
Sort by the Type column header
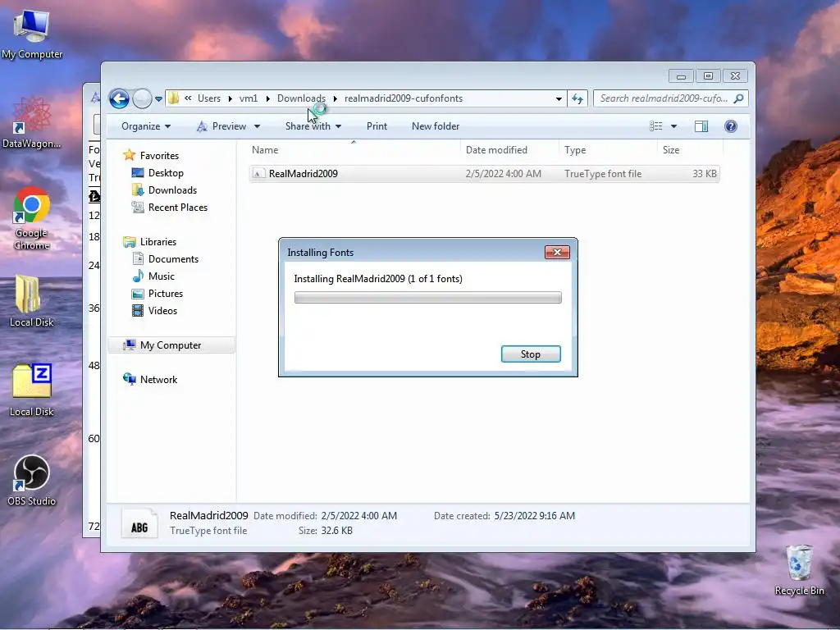608,150
